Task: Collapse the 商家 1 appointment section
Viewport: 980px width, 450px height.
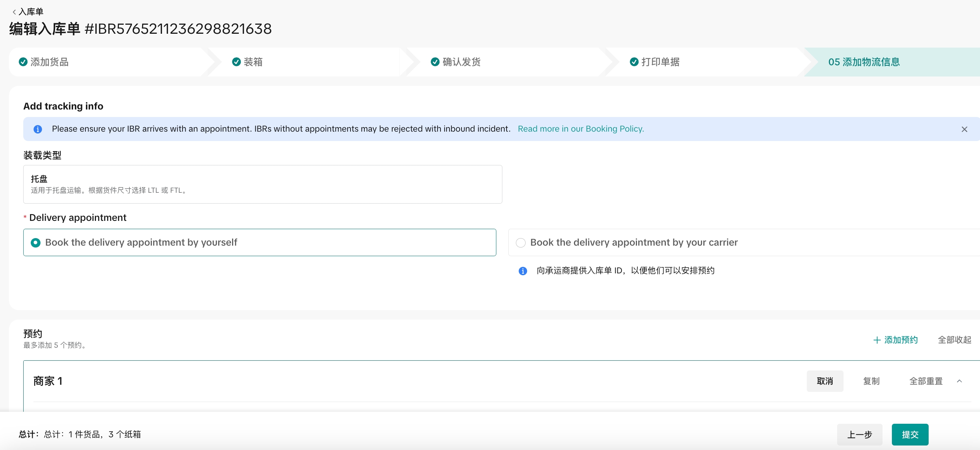Action: pyautogui.click(x=959, y=381)
